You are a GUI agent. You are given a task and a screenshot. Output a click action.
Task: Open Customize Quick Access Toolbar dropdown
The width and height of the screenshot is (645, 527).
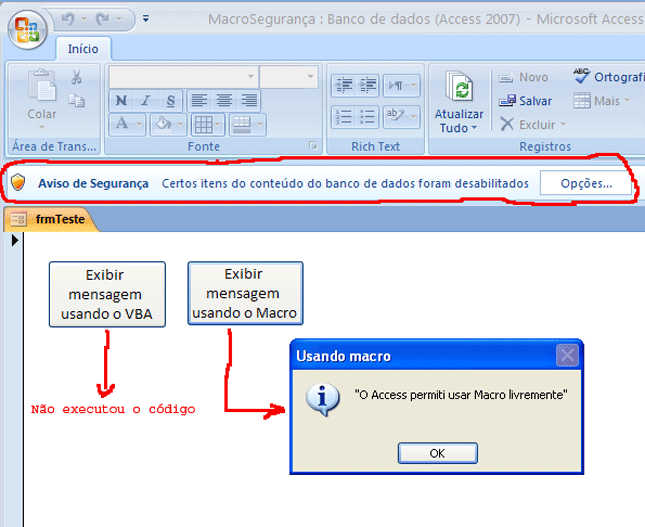click(146, 19)
